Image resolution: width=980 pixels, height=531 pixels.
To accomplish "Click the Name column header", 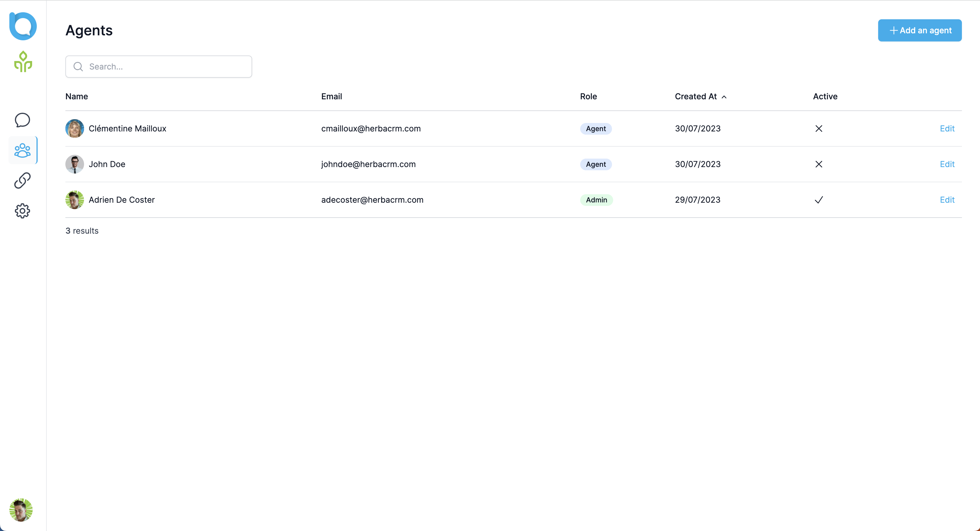I will click(76, 96).
